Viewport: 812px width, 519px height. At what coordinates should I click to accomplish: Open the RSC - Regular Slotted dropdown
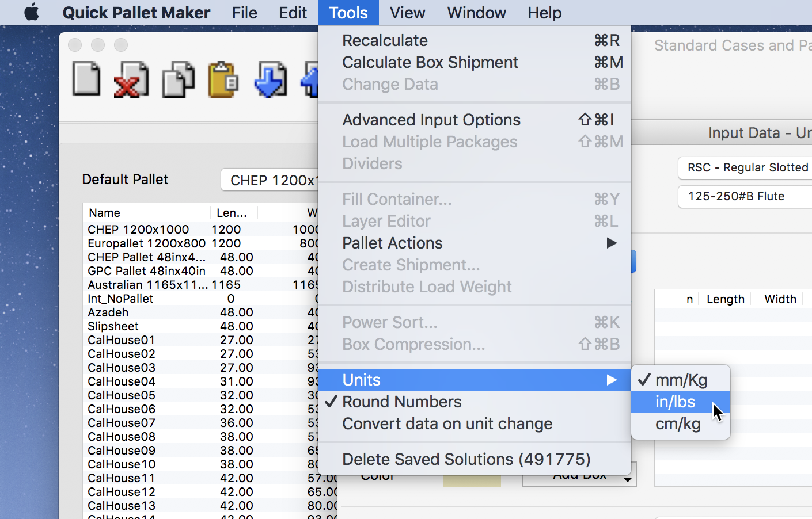click(745, 167)
